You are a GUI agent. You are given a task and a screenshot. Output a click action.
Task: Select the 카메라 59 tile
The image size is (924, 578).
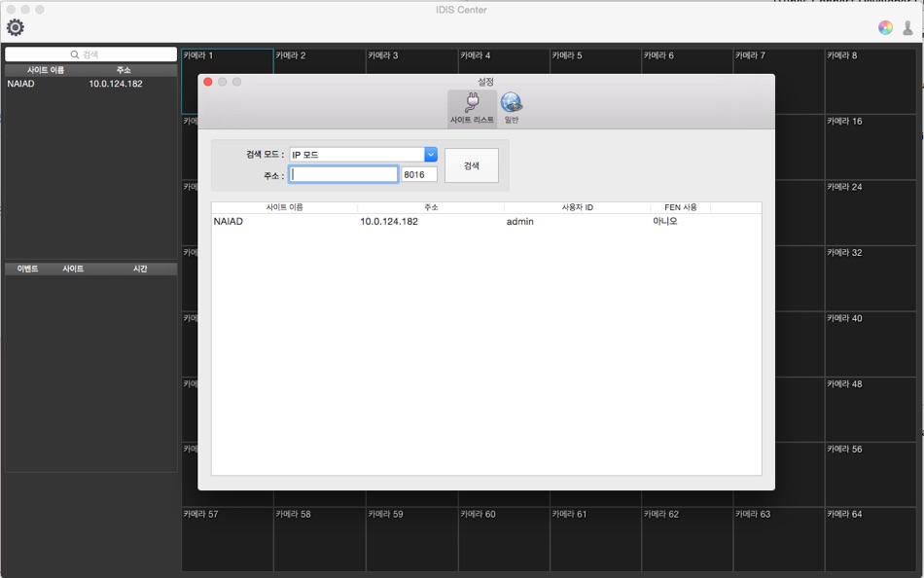tap(411, 540)
